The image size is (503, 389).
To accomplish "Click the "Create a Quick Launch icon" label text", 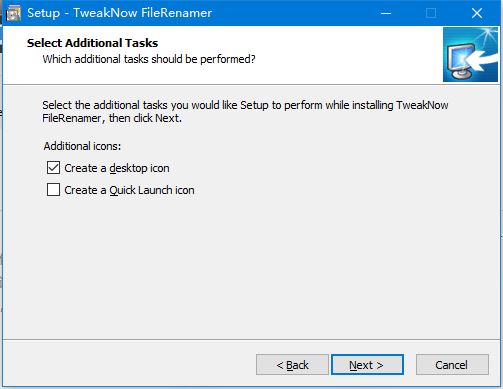I will pos(129,190).
